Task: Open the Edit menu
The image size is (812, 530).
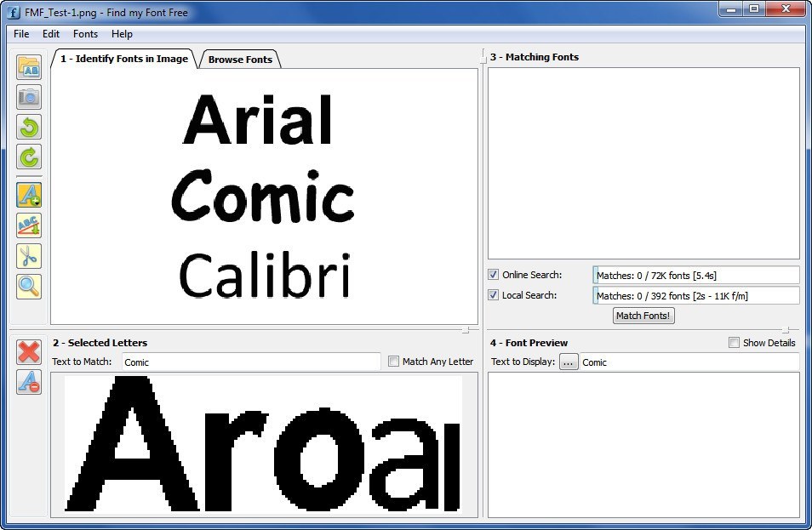Action: [x=51, y=34]
